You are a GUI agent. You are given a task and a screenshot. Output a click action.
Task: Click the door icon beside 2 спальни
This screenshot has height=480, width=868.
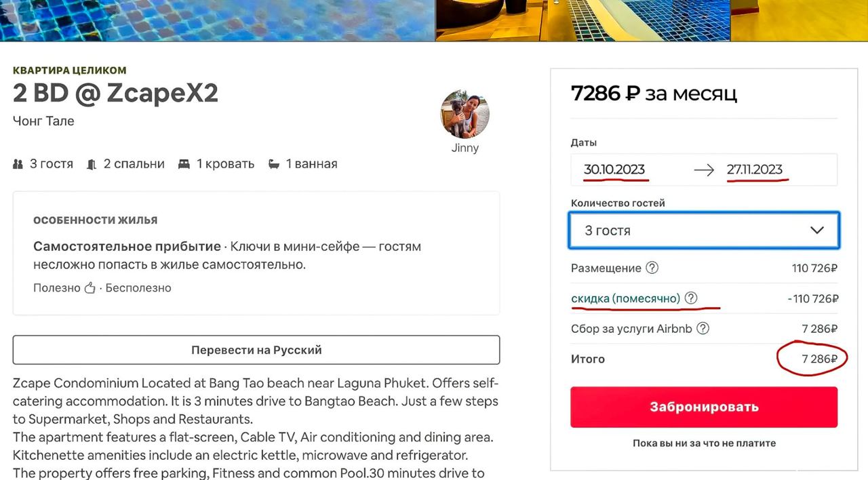(92, 164)
